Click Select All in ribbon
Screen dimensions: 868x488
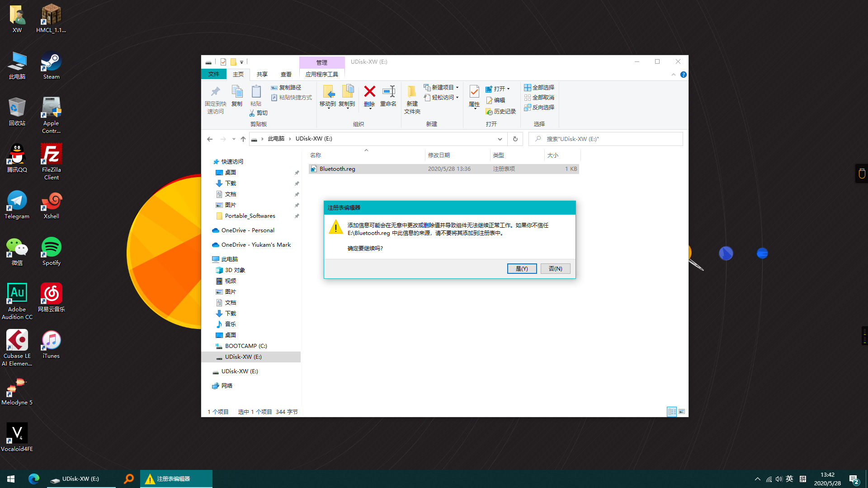pos(539,87)
